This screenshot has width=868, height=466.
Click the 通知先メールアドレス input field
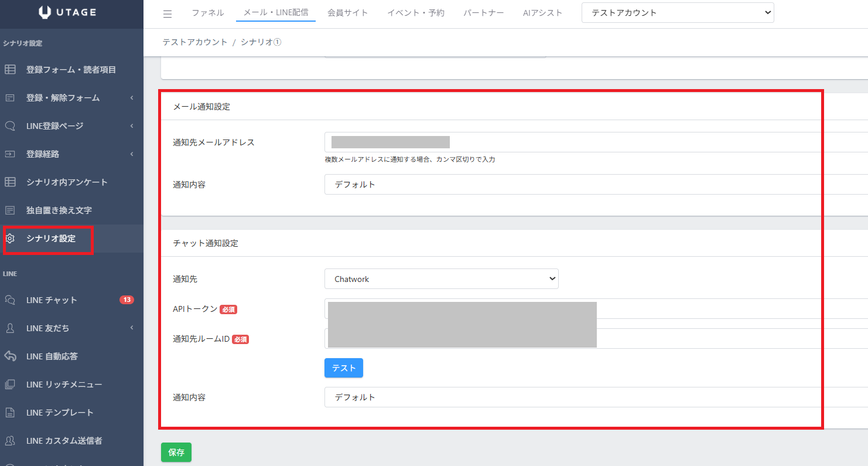(596, 142)
